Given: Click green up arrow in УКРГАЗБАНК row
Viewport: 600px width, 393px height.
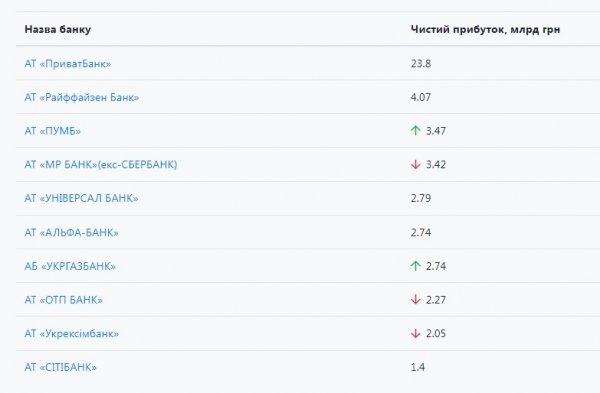Looking at the screenshot, I should click(416, 266).
